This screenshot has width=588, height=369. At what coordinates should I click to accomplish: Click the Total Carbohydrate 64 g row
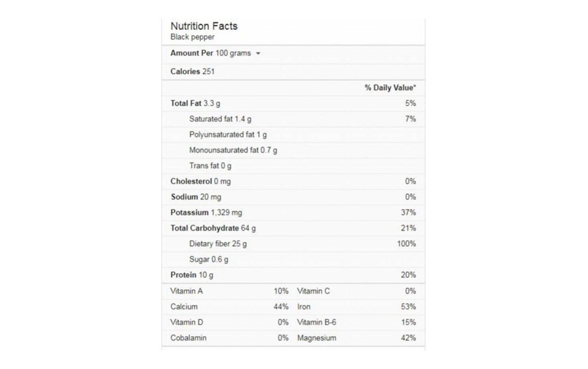tap(293, 228)
